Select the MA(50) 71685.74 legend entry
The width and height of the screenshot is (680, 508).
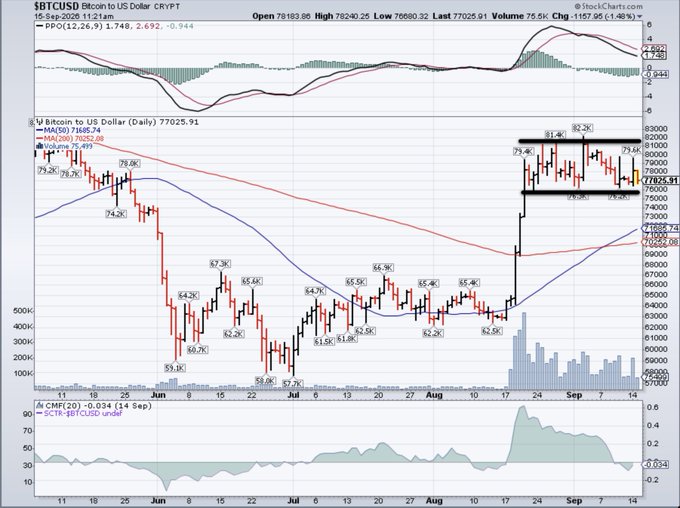click(x=69, y=130)
